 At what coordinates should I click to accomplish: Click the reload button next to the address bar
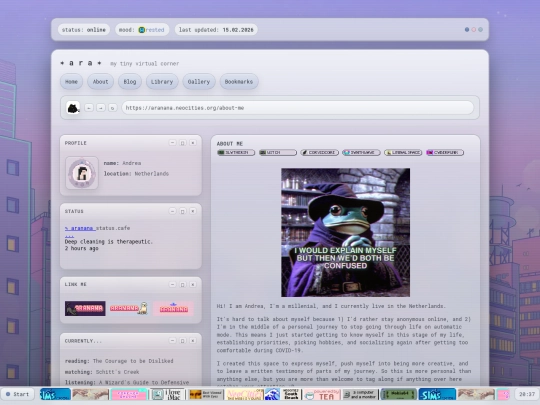[112, 108]
